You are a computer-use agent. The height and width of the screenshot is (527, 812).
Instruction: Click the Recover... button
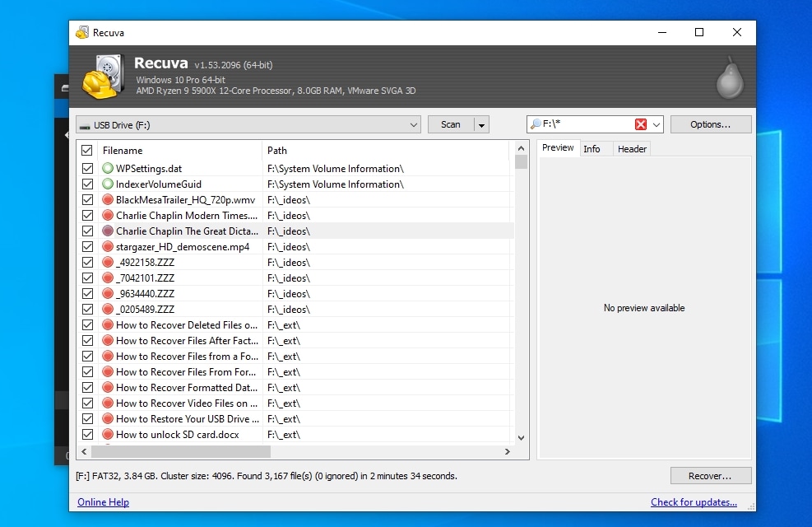click(711, 476)
